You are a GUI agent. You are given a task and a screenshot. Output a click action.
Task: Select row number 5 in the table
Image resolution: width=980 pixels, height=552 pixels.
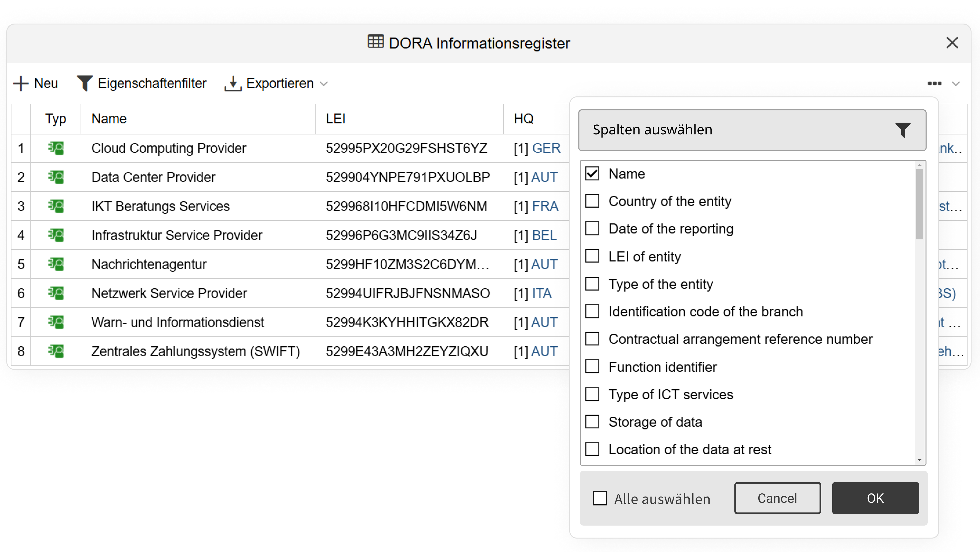[x=21, y=264]
